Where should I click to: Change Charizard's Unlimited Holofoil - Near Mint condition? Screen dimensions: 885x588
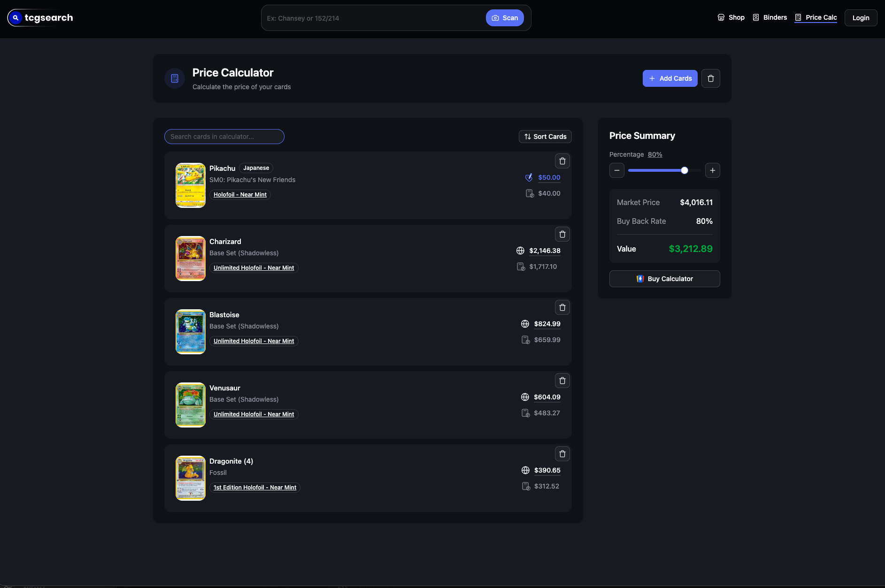254,268
